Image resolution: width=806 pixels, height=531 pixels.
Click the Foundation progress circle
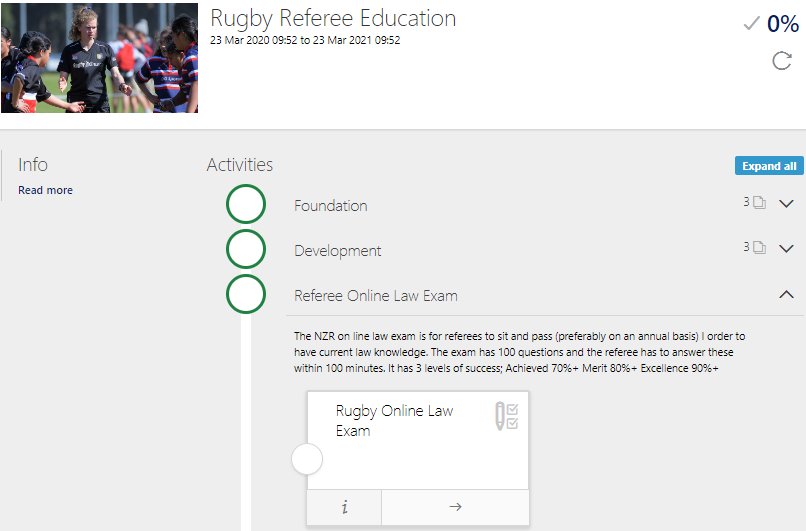click(246, 204)
